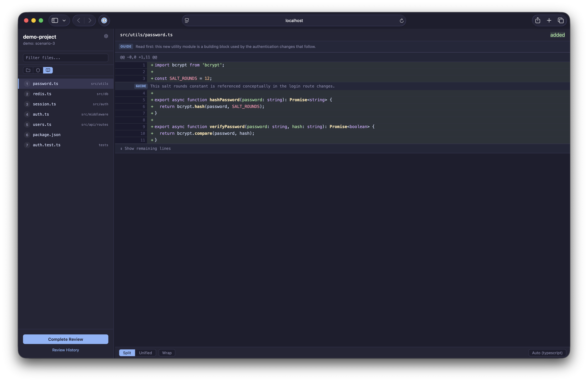Open the Auto (typescript) language selector
Image resolution: width=588 pixels, height=382 pixels.
pos(547,353)
